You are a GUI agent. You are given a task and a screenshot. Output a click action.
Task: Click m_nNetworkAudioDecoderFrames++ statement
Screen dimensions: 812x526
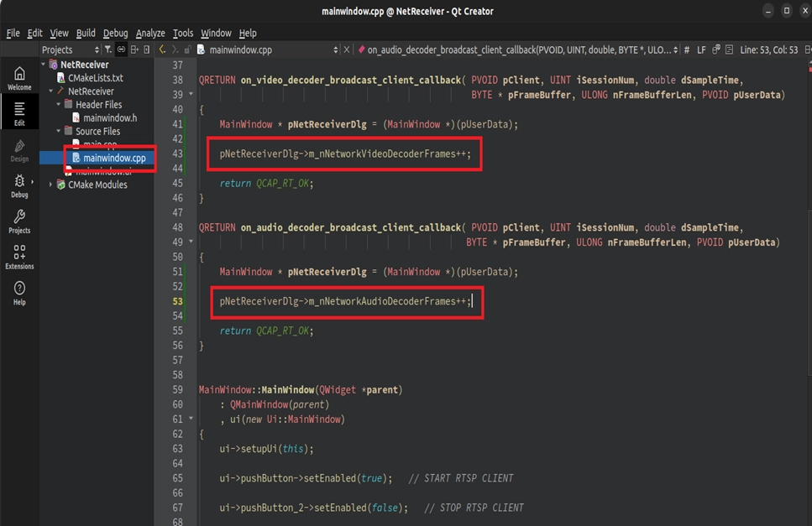[x=345, y=301]
